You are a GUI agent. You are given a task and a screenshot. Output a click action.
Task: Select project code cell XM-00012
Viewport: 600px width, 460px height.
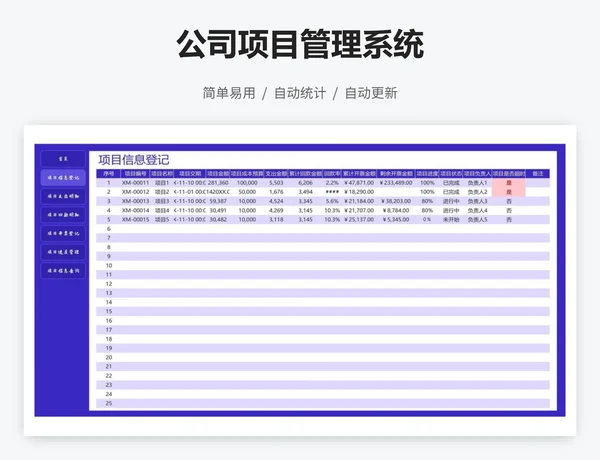(135, 192)
